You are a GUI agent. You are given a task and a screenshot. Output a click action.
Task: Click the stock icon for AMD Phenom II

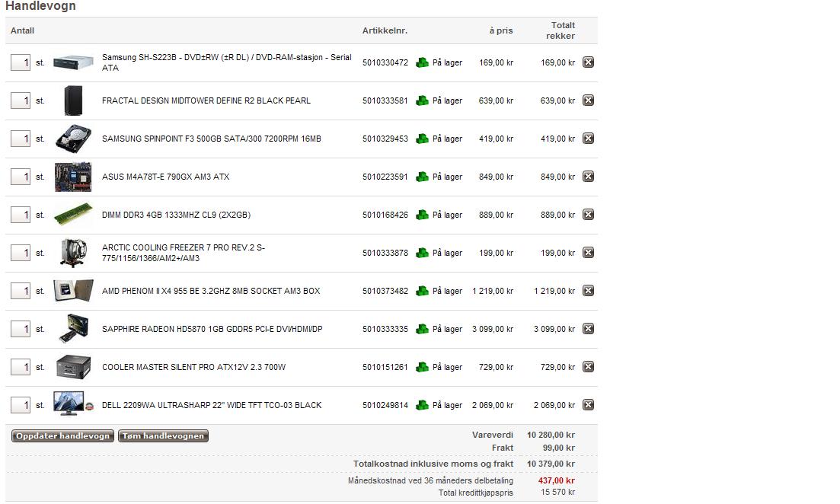(422, 290)
